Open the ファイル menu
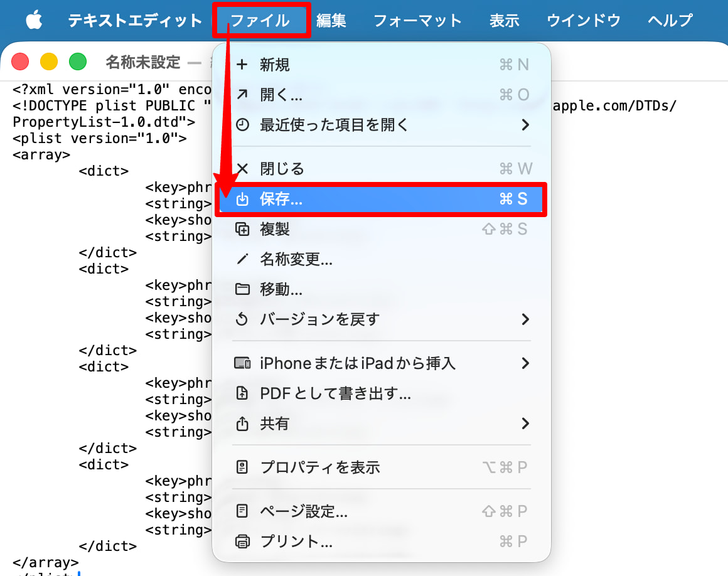Image resolution: width=728 pixels, height=576 pixels. pyautogui.click(x=260, y=21)
